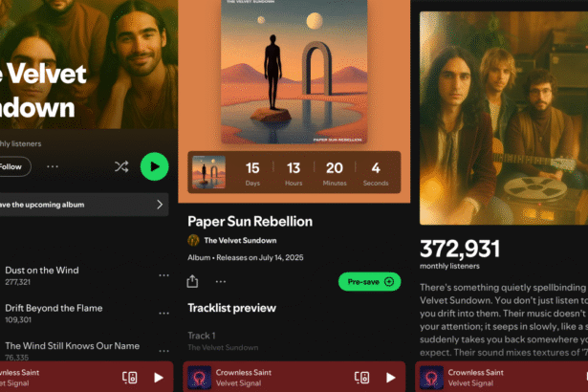588x392 pixels.
Task: Select small album thumbnail in countdown bar
Action: [208, 172]
